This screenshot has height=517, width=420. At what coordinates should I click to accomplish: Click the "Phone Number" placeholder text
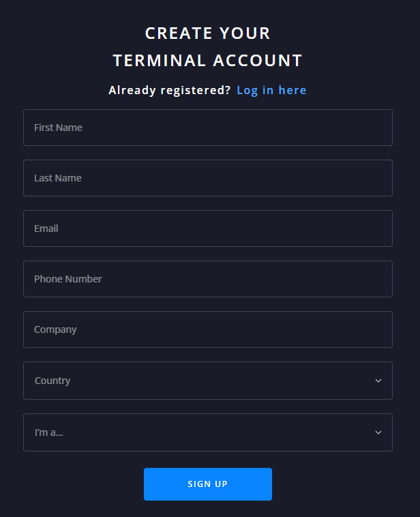coord(68,279)
